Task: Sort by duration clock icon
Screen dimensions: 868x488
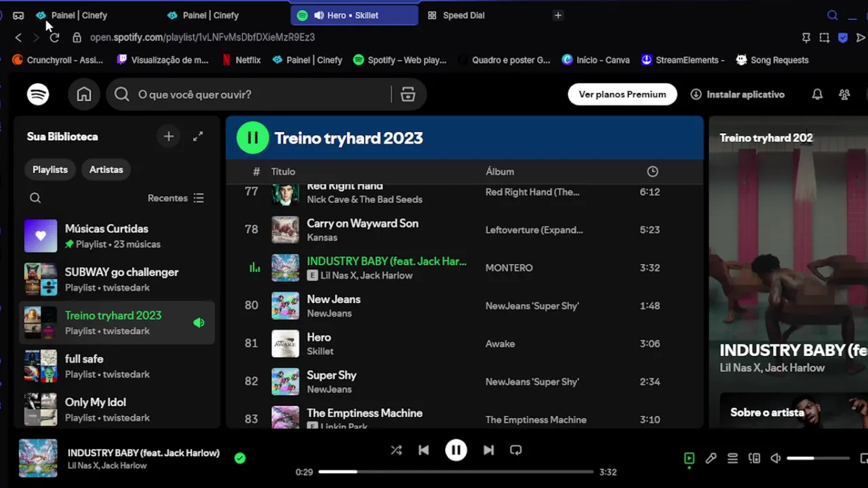Action: [652, 171]
